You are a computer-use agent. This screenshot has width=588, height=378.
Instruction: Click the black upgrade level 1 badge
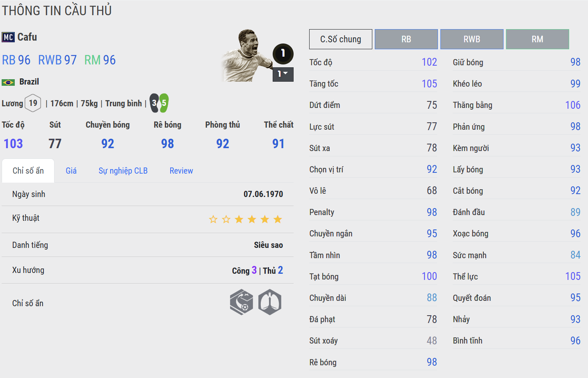pos(283,53)
